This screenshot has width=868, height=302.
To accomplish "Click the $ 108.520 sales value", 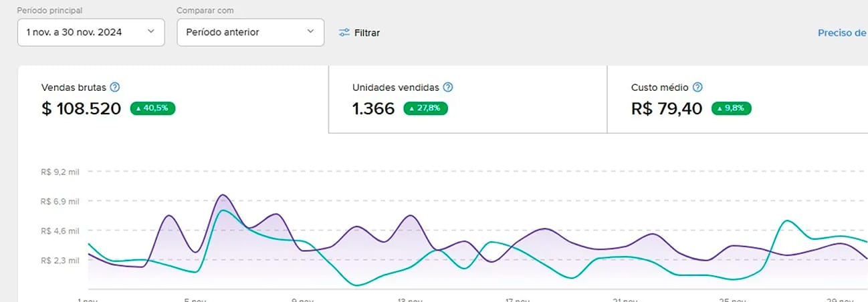I will click(81, 108).
